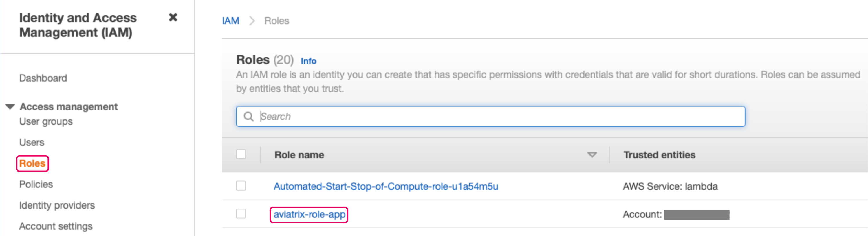Select Policies in the sidebar
The width and height of the screenshot is (868, 236).
tap(36, 184)
